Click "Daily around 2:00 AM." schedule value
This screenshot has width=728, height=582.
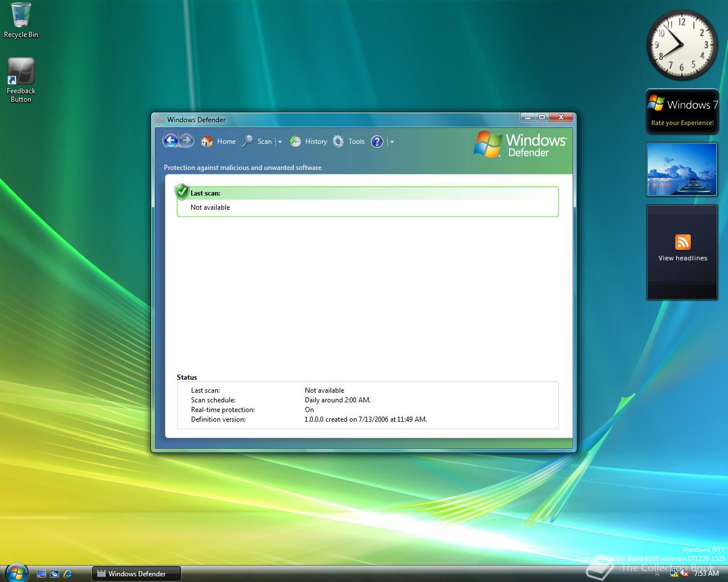[338, 400]
